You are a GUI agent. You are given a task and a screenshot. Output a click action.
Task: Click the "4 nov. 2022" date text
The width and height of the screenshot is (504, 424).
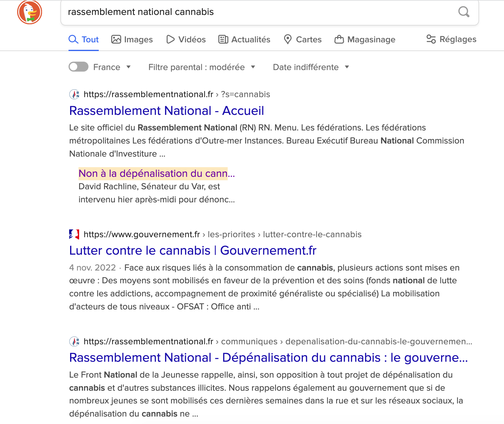click(x=93, y=268)
